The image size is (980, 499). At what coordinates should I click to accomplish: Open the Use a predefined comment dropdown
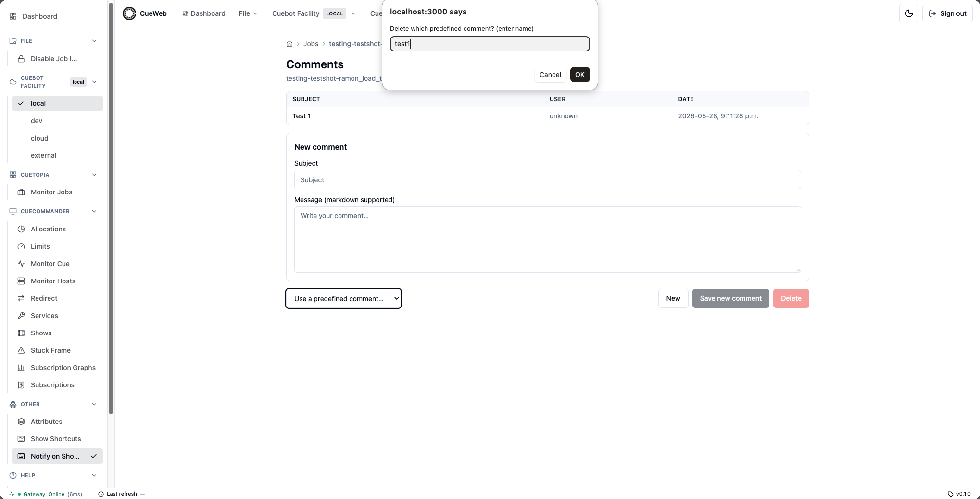click(343, 298)
